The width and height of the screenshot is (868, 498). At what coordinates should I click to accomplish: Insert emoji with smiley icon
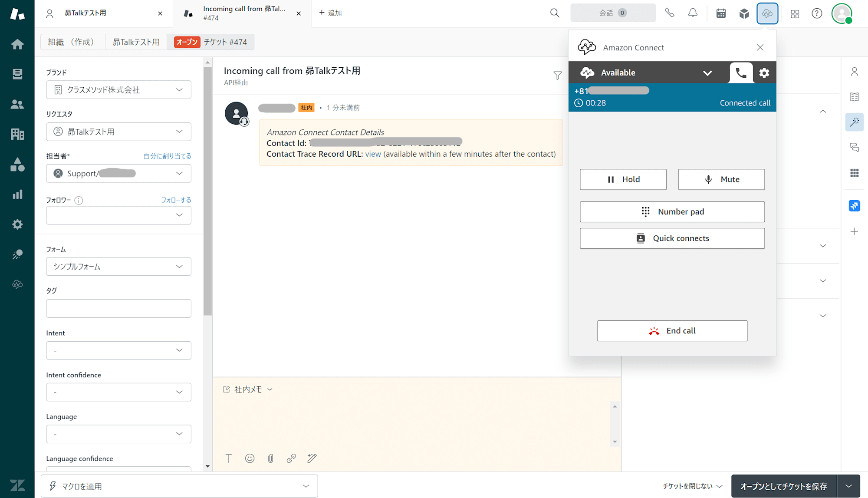click(250, 458)
